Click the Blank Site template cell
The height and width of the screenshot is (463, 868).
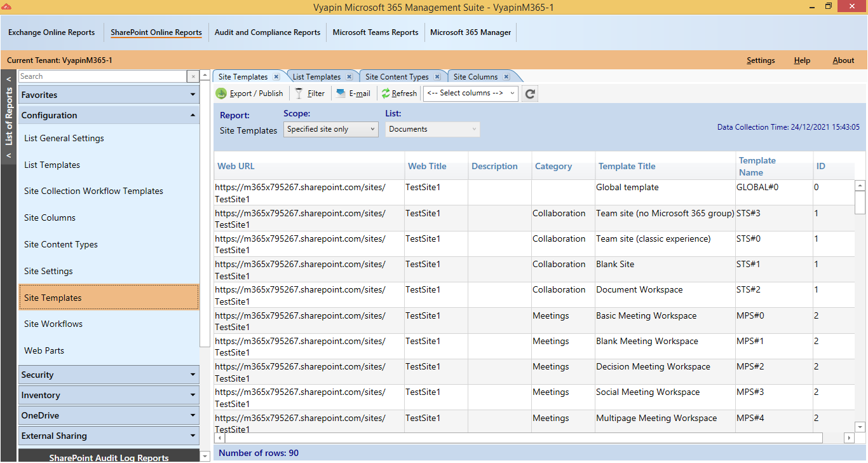coord(665,269)
